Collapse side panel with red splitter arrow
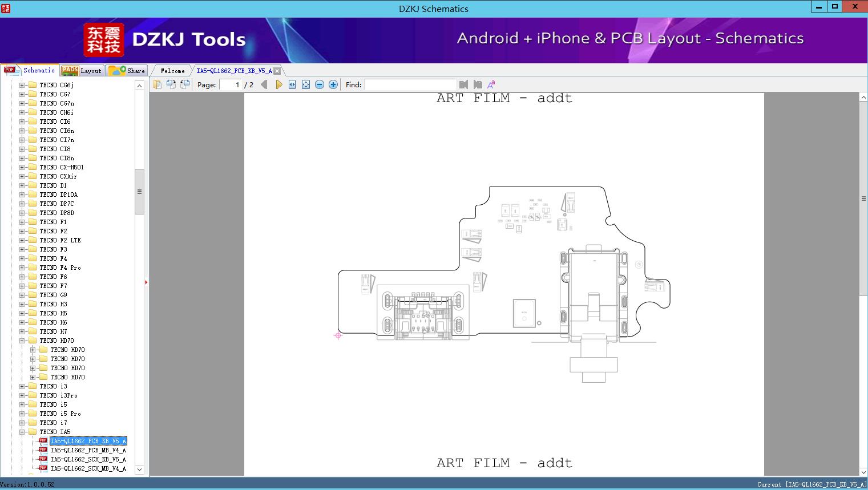Viewport: 868px width, 490px height. 146,282
